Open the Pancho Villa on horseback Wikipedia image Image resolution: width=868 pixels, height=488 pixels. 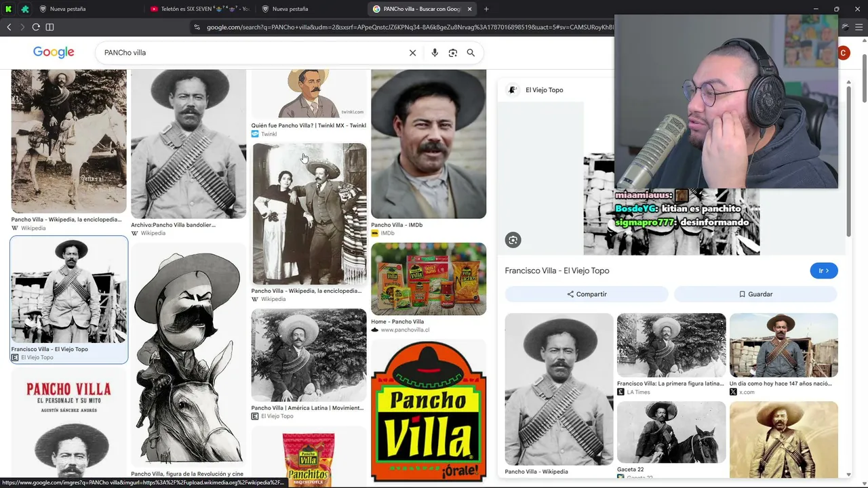tap(68, 141)
